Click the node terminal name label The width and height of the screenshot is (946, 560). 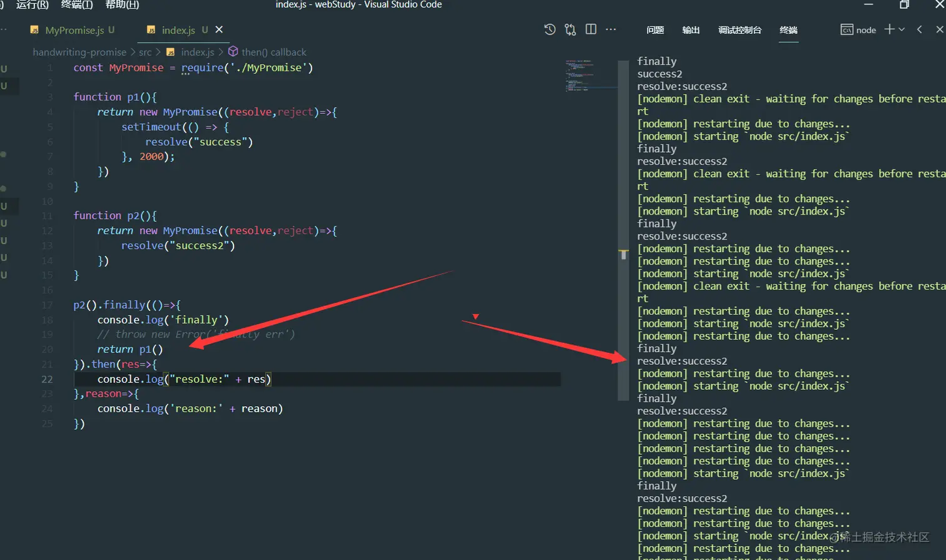(x=866, y=30)
